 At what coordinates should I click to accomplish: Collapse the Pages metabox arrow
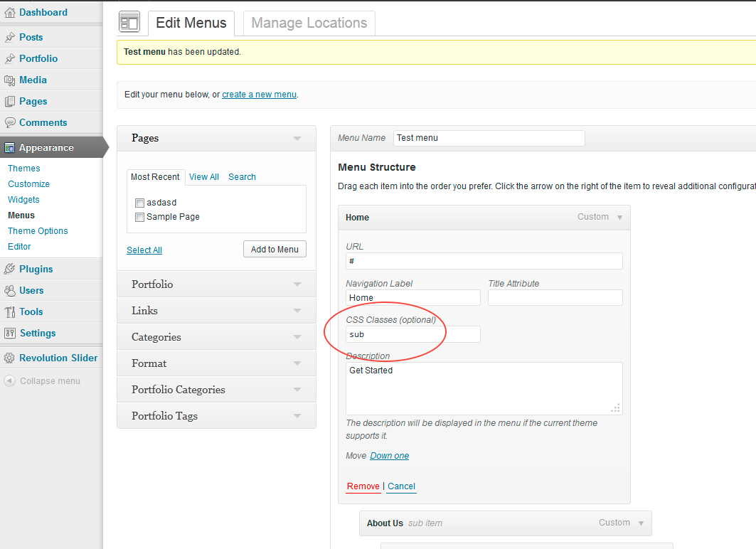point(297,139)
